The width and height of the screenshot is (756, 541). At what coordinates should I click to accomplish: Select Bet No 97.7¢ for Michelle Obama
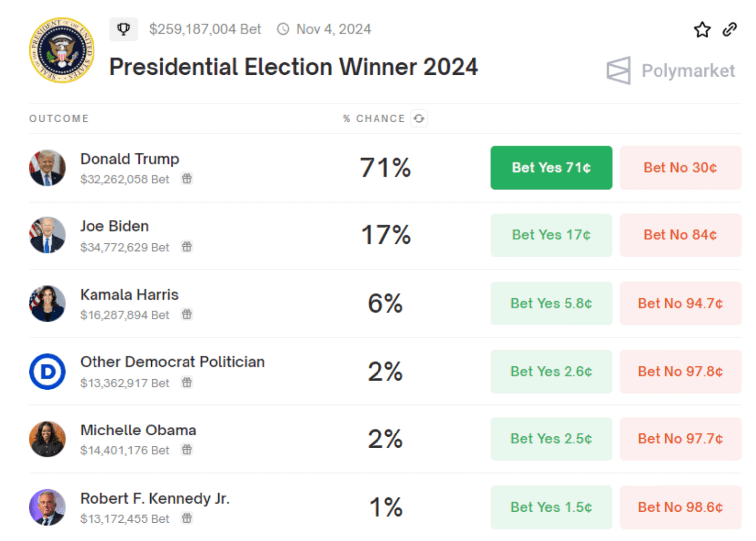tap(680, 439)
